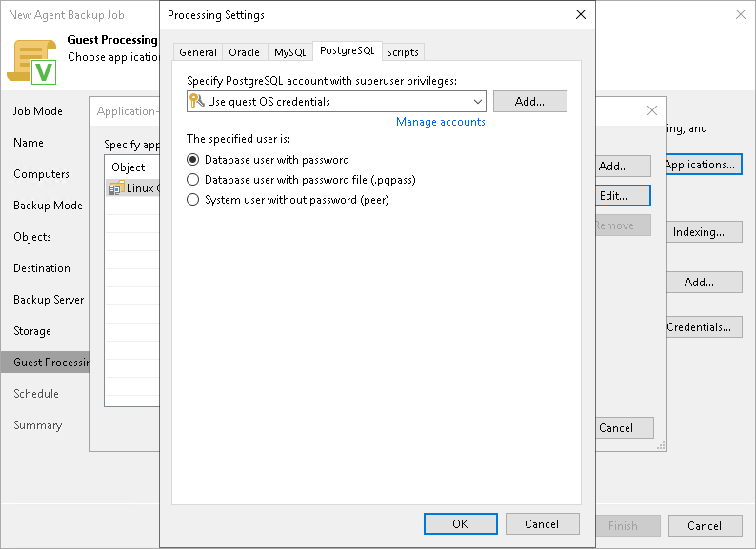Switch to the MySQL tab
Viewport: 756px width, 549px height.
click(289, 52)
